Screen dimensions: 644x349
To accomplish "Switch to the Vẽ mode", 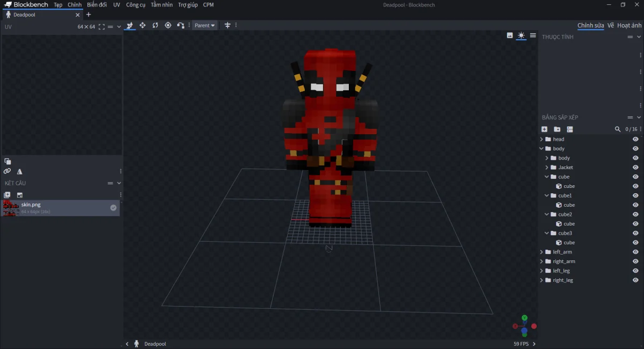I will tap(611, 25).
